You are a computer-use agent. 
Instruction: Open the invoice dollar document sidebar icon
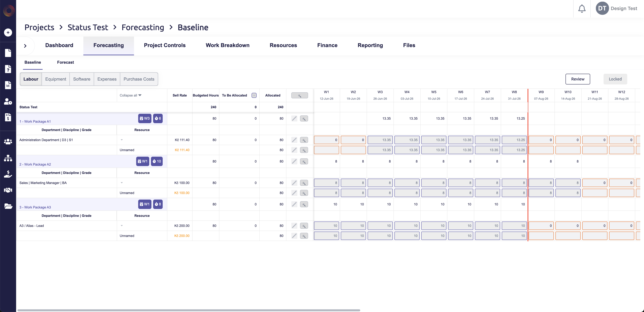click(x=8, y=117)
